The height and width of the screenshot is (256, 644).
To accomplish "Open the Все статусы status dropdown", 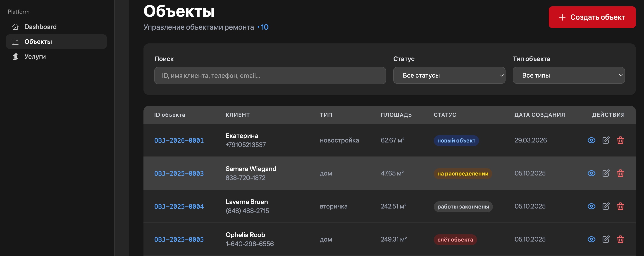I will pyautogui.click(x=449, y=75).
